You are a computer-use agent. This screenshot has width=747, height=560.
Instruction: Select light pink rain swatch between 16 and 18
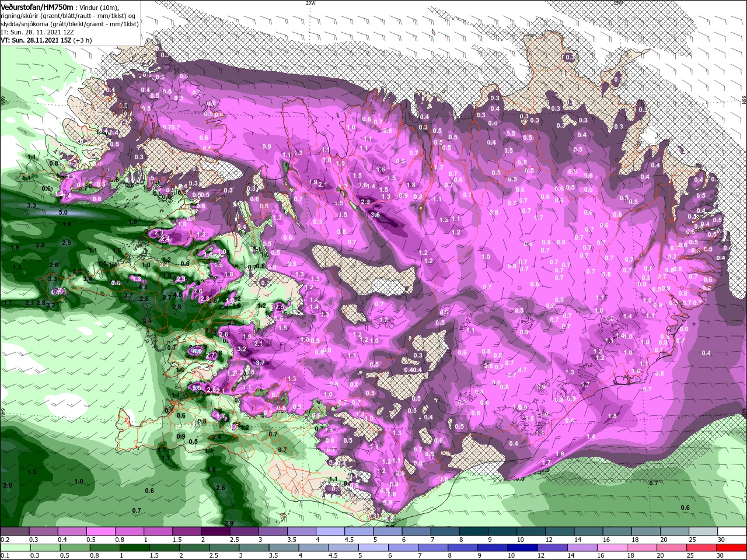611,548
